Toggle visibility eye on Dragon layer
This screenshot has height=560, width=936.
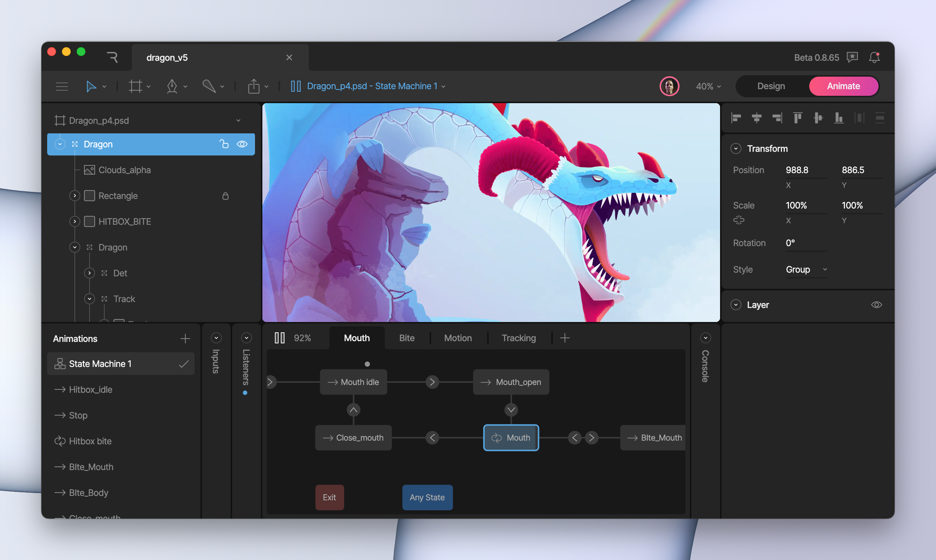242,144
